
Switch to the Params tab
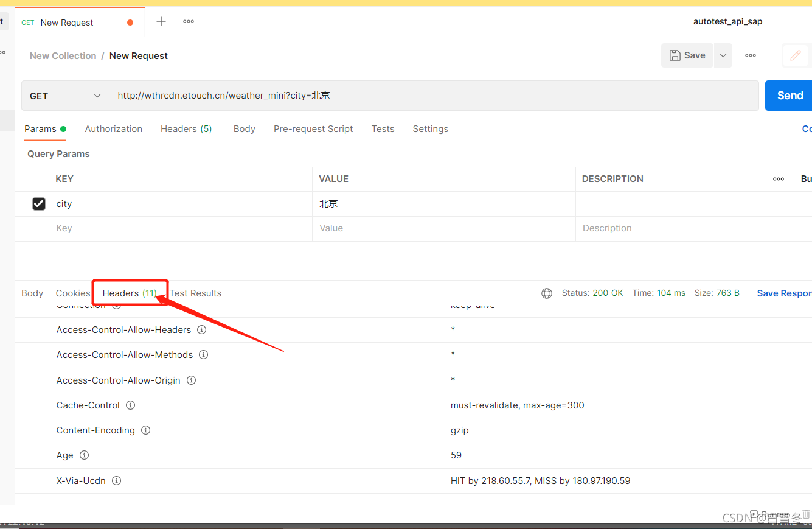point(45,129)
